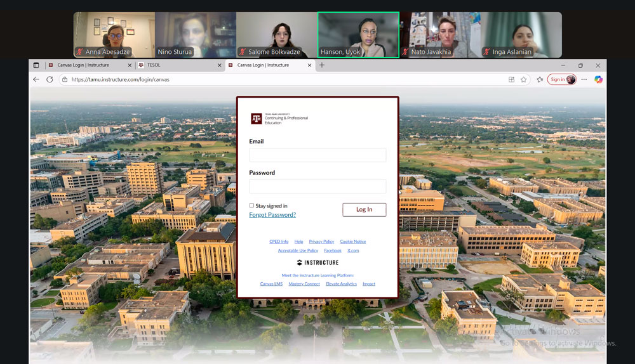Viewport: 635px width, 364px height.
Task: Select Hanson, Uyok's video thumbnail
Action: pyautogui.click(x=358, y=35)
